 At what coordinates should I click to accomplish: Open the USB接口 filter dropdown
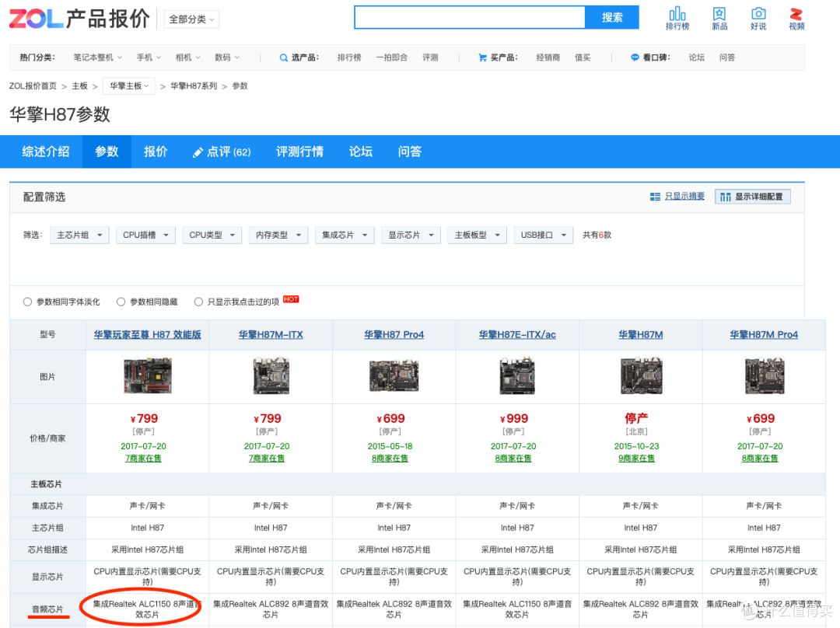(543, 235)
